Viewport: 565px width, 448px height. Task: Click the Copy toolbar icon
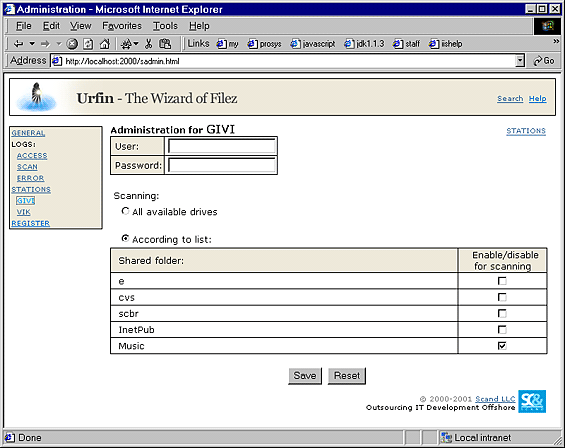pyautogui.click(x=165, y=44)
